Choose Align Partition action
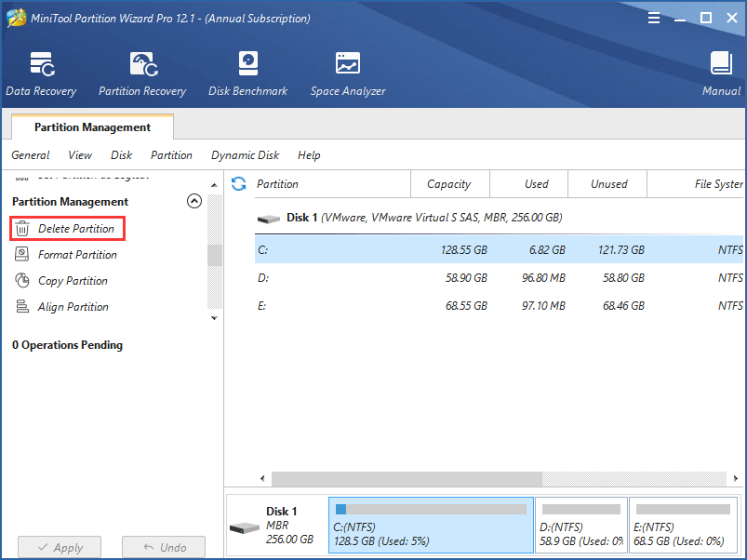Viewport: 747px width, 560px height. tap(73, 307)
